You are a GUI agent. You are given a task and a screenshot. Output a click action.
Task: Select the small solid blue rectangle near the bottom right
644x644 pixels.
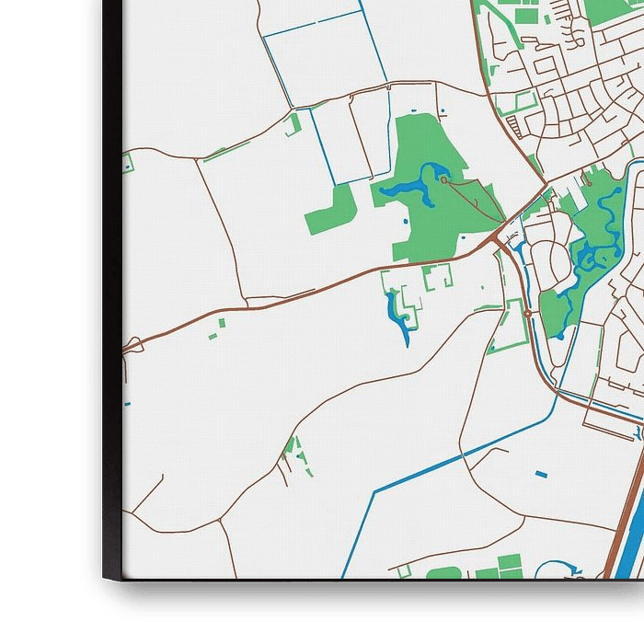541,474
